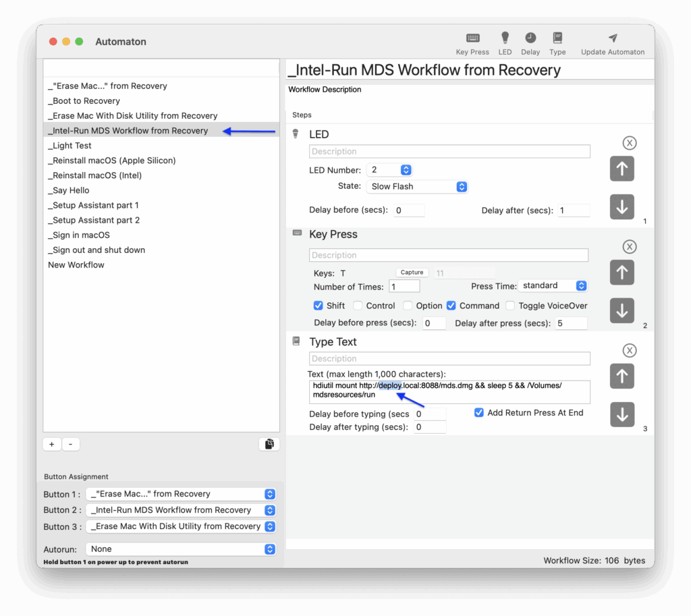Add a Delay step from toolbar
This screenshot has height=616, width=691.
530,44
